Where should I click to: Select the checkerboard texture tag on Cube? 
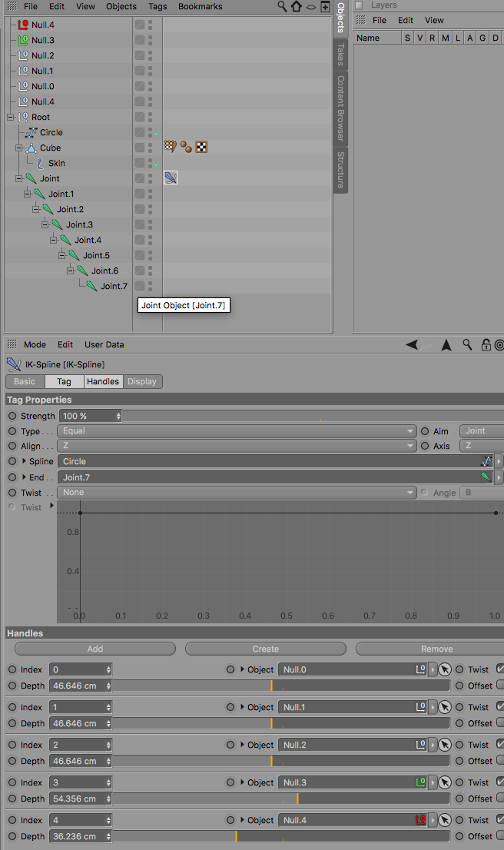pos(201,147)
